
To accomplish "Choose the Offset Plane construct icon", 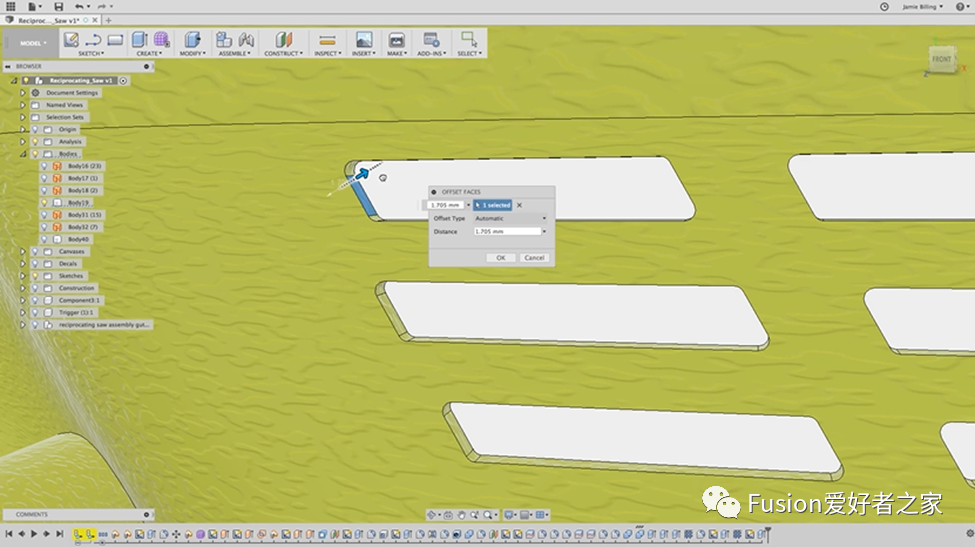I will point(284,40).
